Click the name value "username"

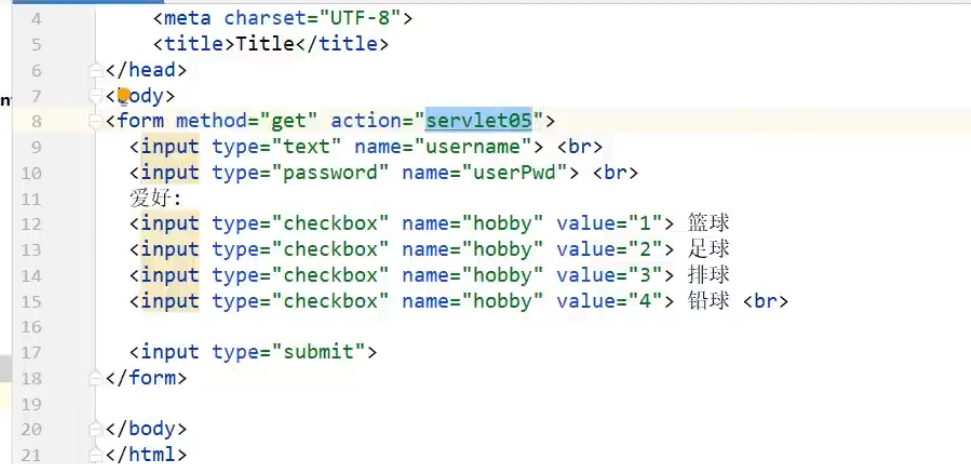click(x=473, y=147)
